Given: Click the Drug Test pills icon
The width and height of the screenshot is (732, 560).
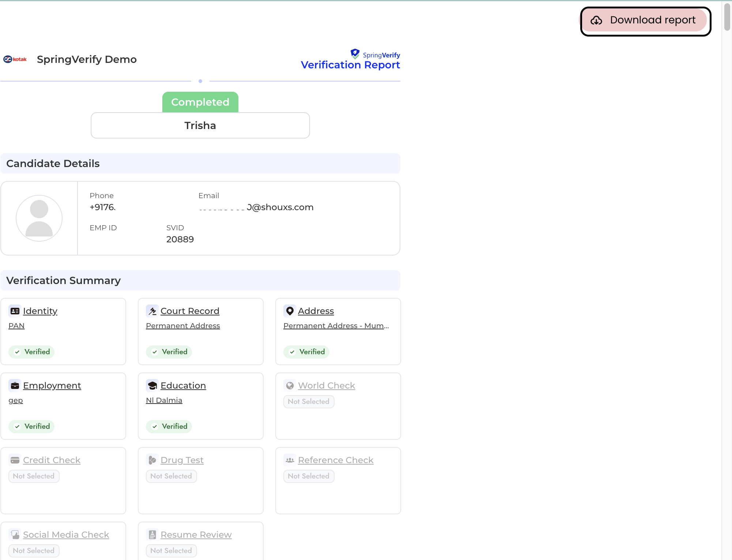Looking at the screenshot, I should (152, 460).
